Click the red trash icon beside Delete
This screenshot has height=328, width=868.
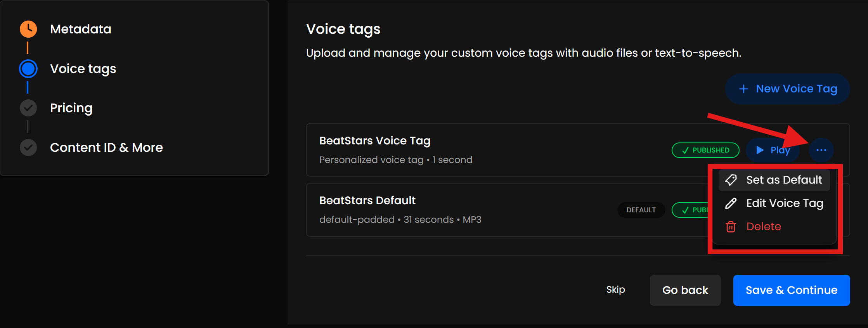(731, 226)
